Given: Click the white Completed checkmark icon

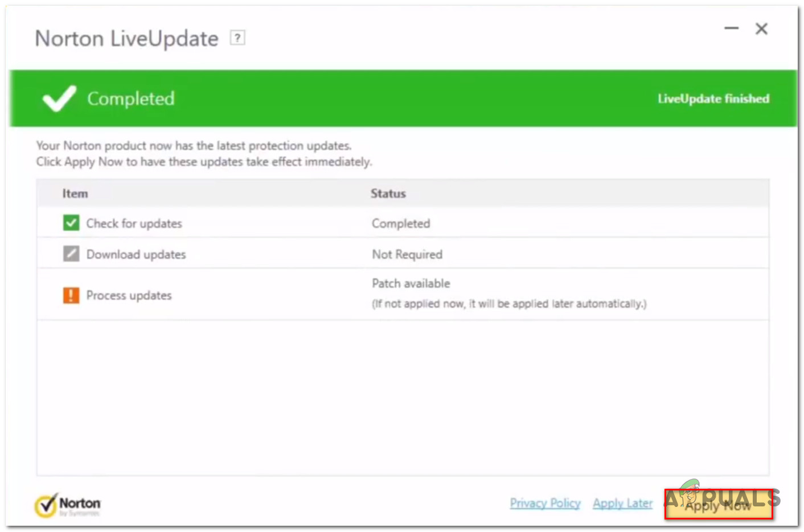Looking at the screenshot, I should pyautogui.click(x=59, y=98).
